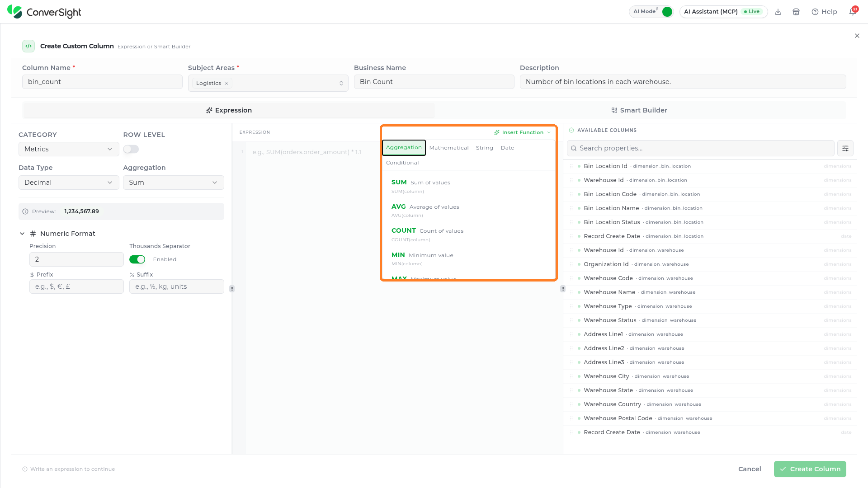Collapse the Numeric Format section
Viewport: 868px width, 488px height.
tap(22, 234)
